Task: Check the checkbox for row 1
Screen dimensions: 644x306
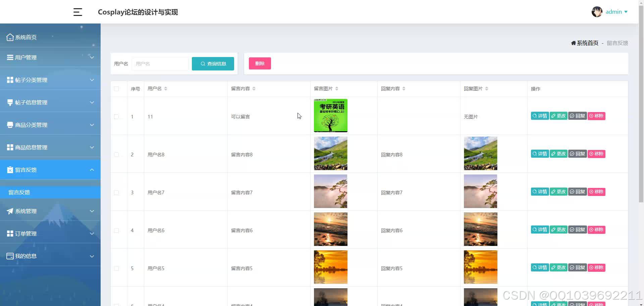Action: click(116, 117)
